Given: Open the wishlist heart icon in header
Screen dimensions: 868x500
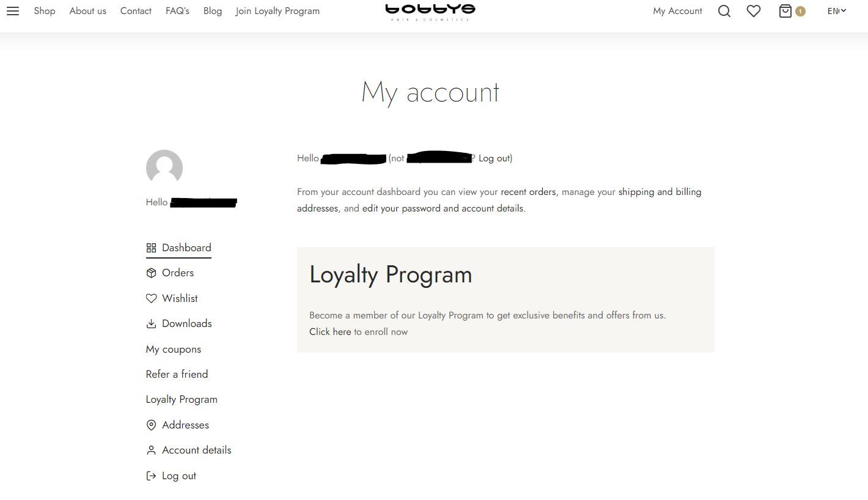Looking at the screenshot, I should click(754, 11).
